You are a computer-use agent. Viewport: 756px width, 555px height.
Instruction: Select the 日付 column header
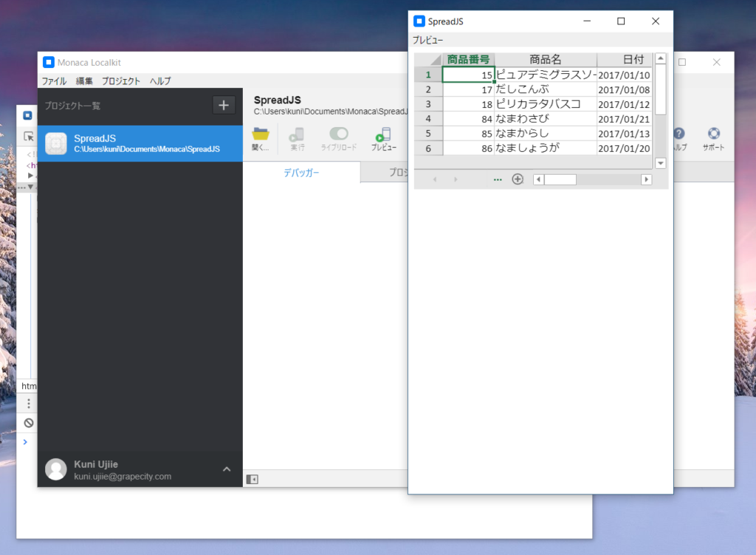coord(625,59)
